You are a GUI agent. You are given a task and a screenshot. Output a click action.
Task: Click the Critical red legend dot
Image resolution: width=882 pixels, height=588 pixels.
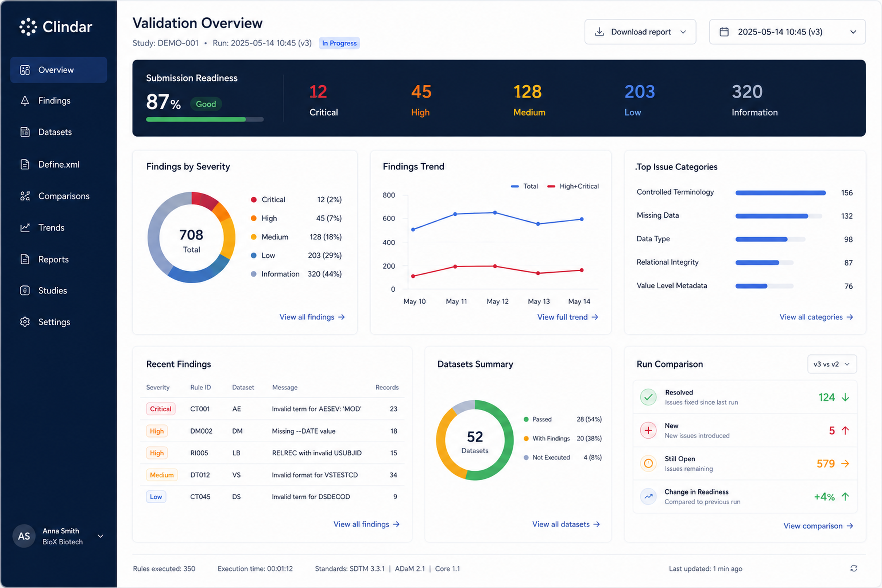pos(254,200)
